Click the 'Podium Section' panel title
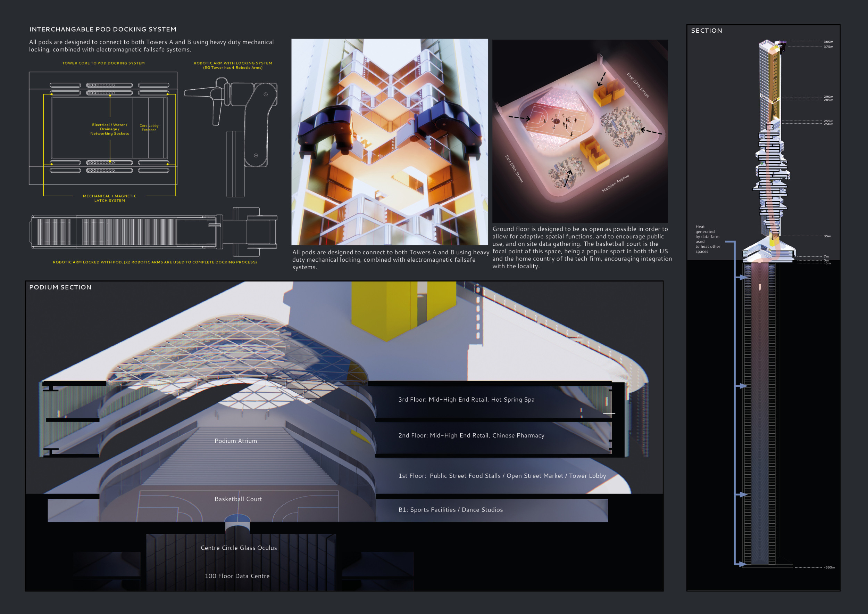This screenshot has height=614, width=868. 60,287
